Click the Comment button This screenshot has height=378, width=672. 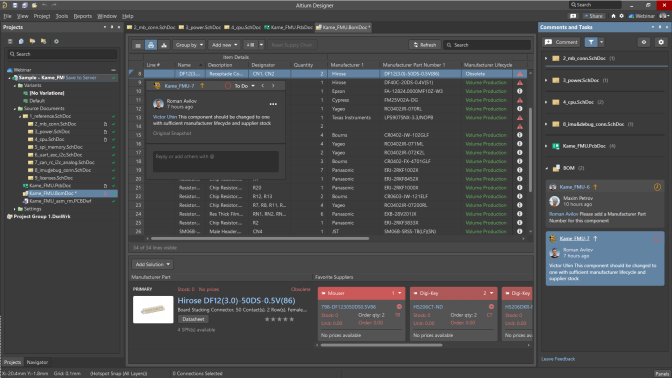tap(561, 42)
